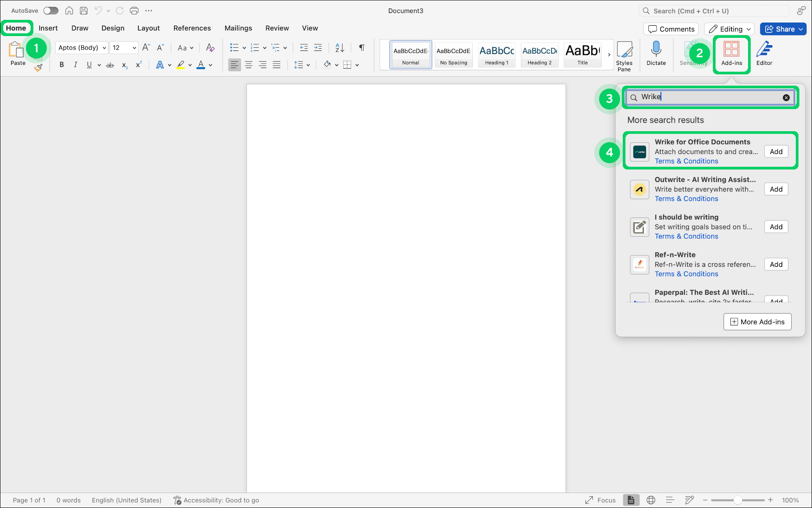This screenshot has width=812, height=508.
Task: Toggle paragraph marks display
Action: [x=361, y=47]
